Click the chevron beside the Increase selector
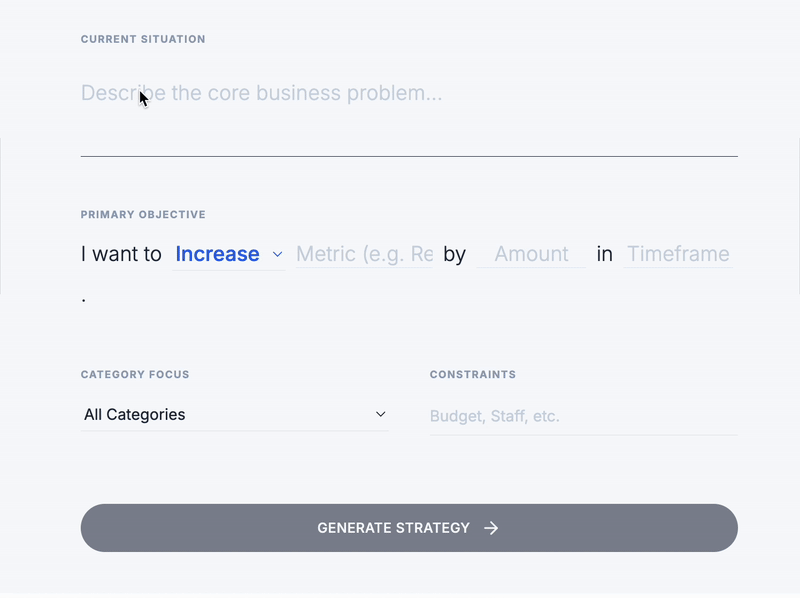 (278, 255)
